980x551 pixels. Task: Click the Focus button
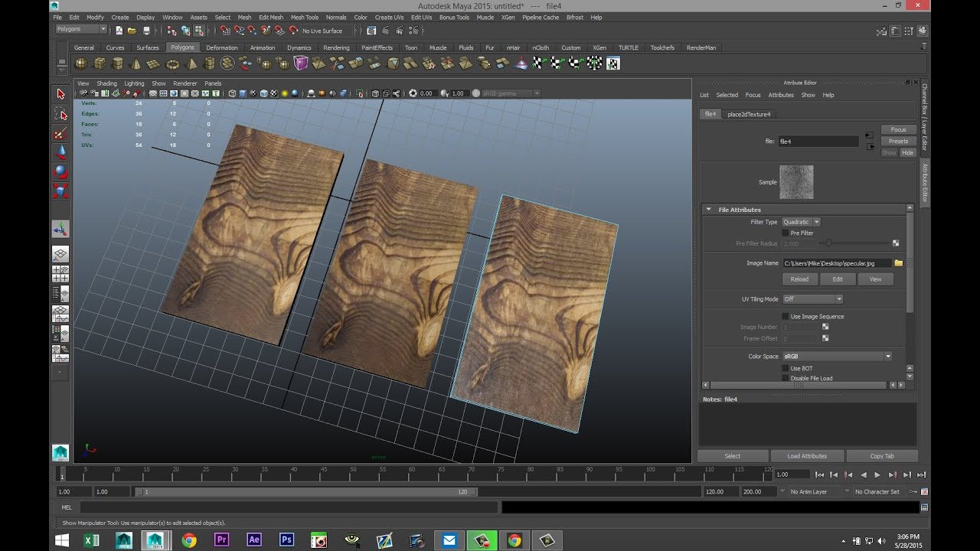point(898,129)
